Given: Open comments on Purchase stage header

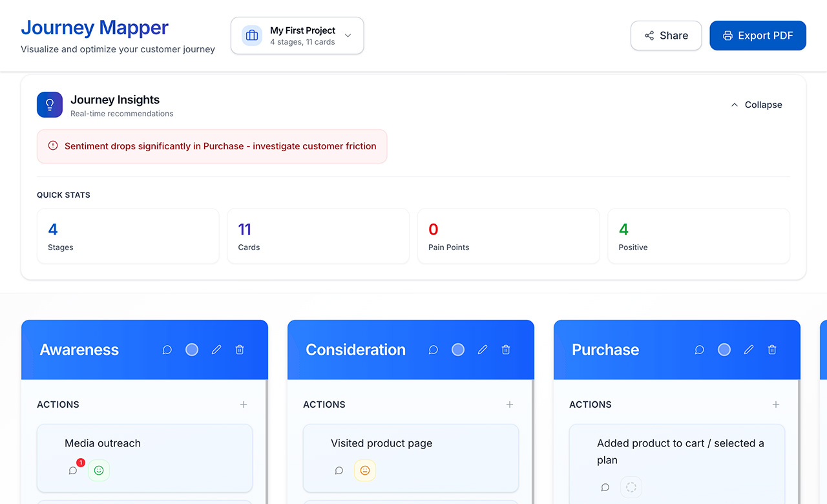Looking at the screenshot, I should [699, 350].
